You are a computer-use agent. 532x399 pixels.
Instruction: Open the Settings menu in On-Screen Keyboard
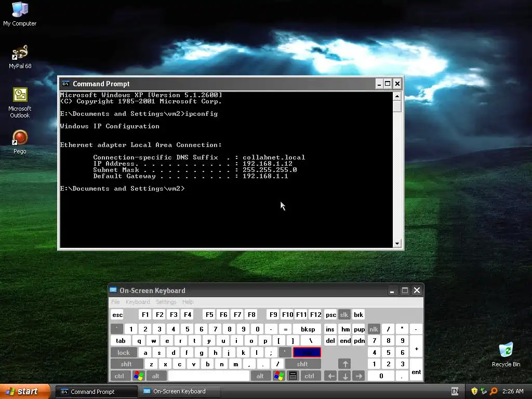point(166,302)
